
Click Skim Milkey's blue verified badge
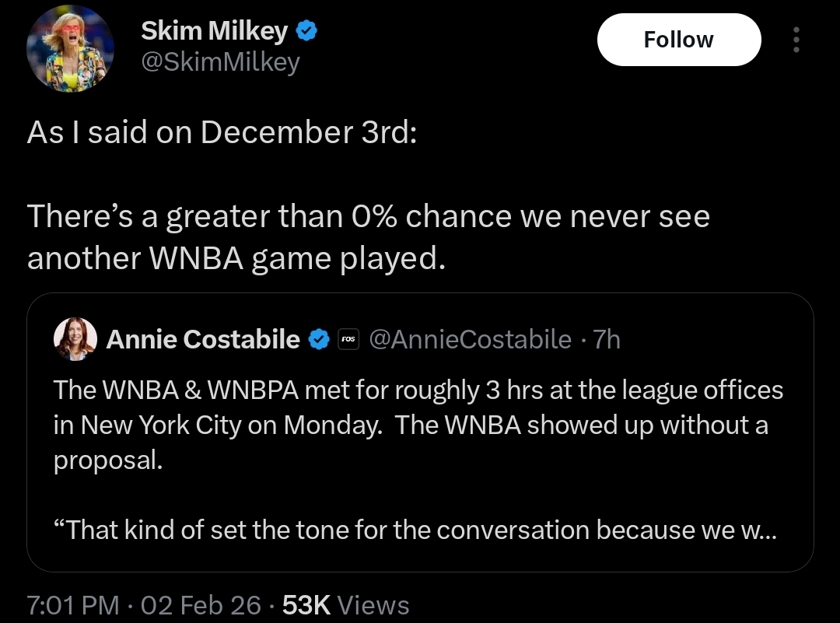[307, 30]
